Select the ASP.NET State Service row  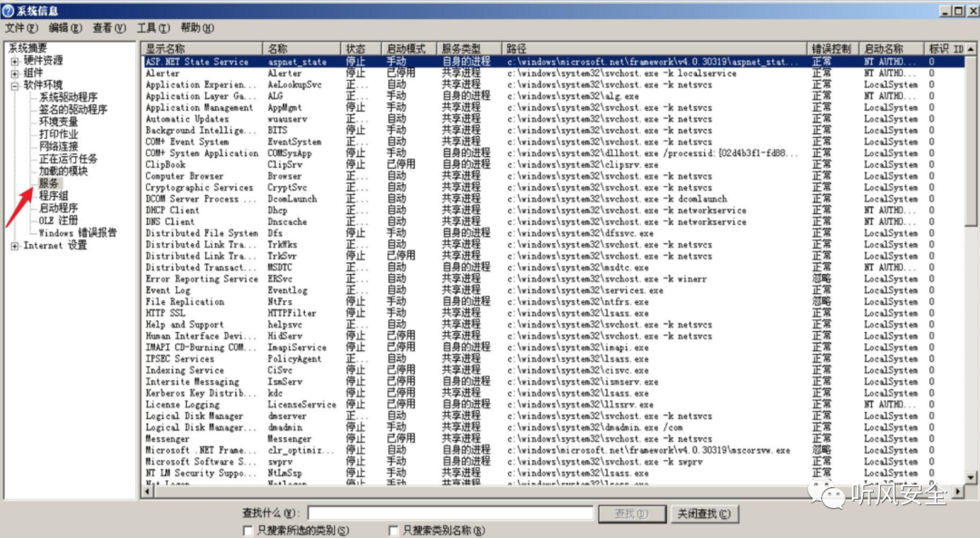[554, 62]
